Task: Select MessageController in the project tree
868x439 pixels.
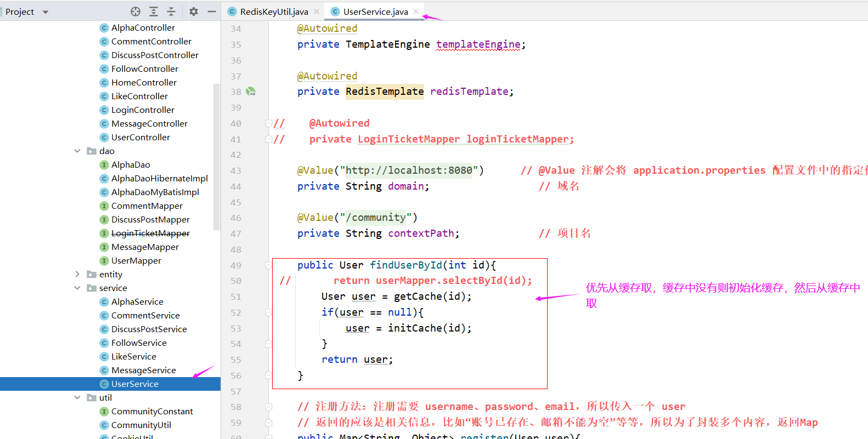Action: pos(149,123)
